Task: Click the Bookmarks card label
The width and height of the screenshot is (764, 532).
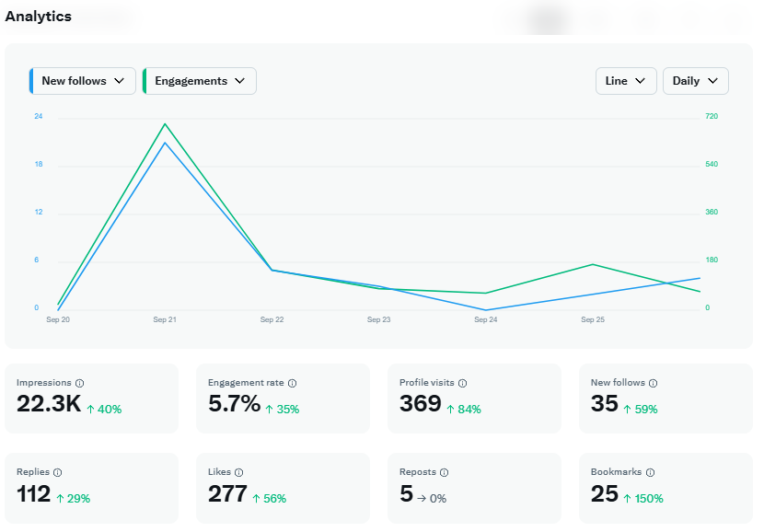Action: [x=617, y=472]
